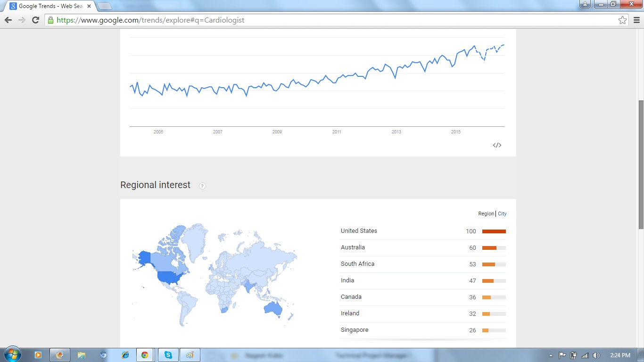Check the battery power tray icon

(x=573, y=355)
